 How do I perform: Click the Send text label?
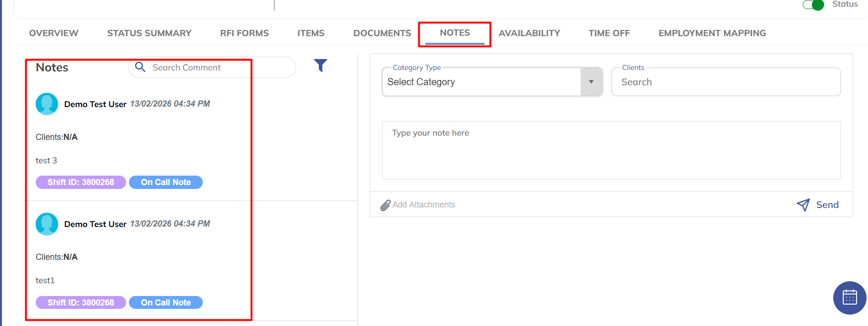pos(827,205)
